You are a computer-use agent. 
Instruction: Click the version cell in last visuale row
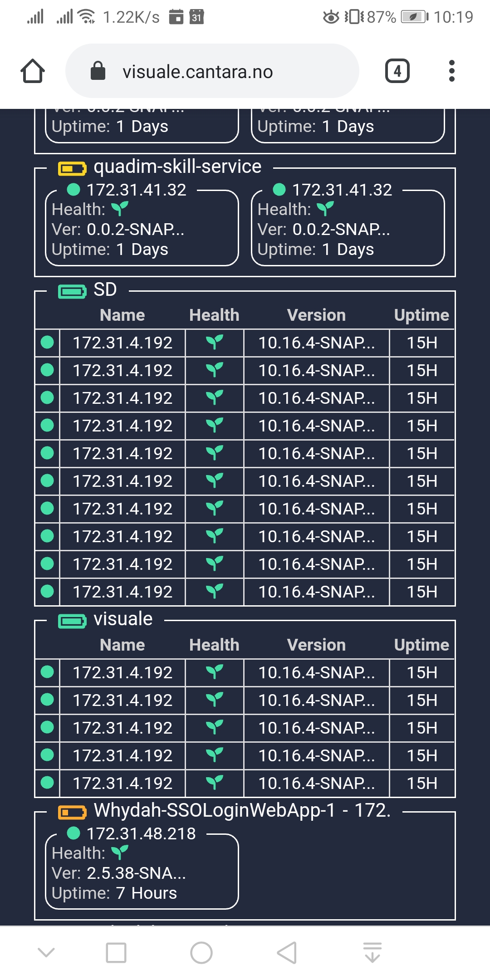tap(317, 784)
